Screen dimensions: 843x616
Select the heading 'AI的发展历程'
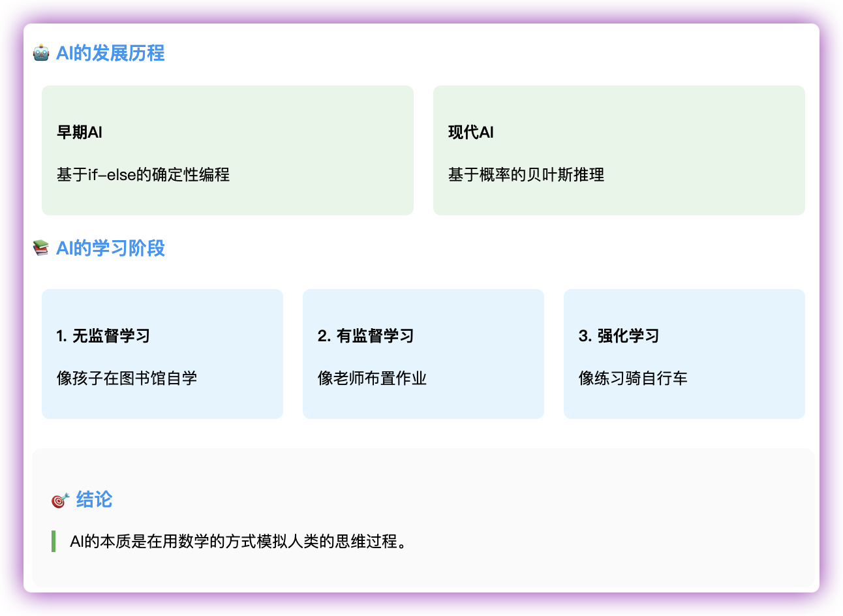pos(110,53)
